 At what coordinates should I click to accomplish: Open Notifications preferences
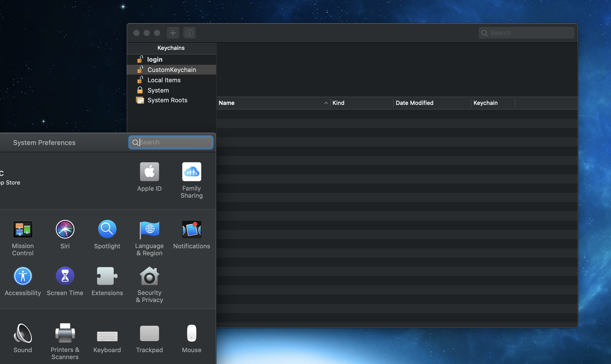tap(191, 229)
